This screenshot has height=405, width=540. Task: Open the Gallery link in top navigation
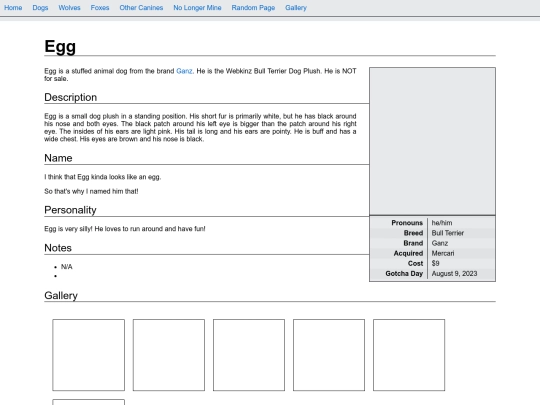(296, 8)
